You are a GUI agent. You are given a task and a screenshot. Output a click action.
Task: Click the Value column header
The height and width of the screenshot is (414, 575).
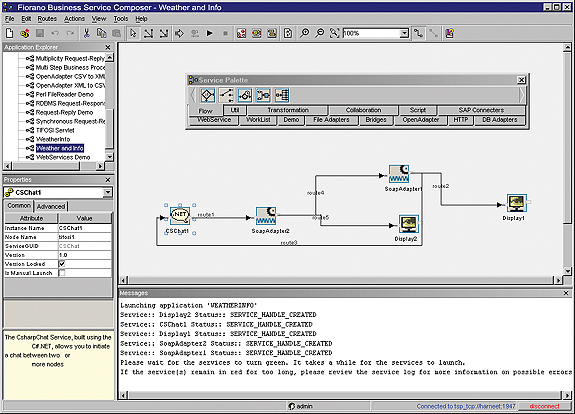click(84, 219)
